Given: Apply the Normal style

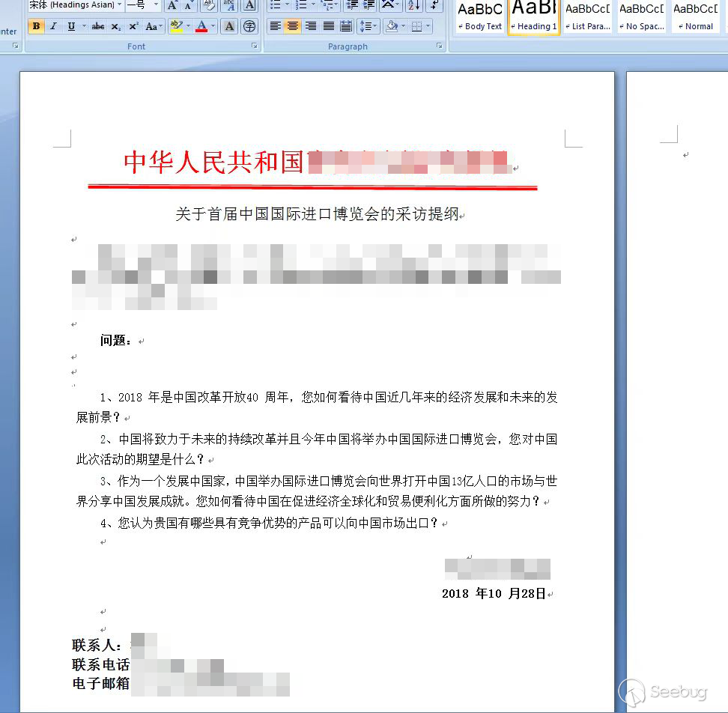Looking at the screenshot, I should tap(696, 17).
